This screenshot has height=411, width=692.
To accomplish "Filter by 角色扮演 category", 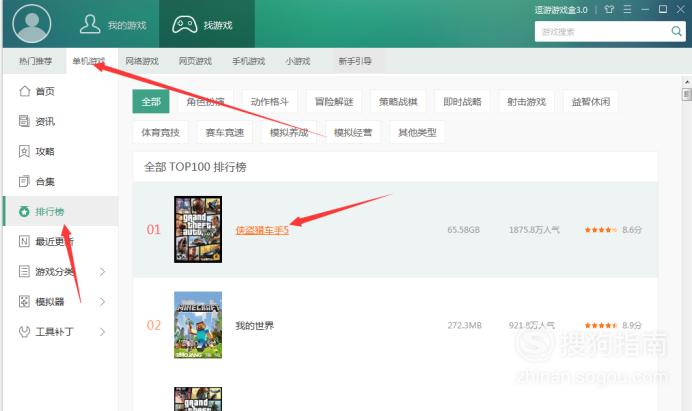I will [x=205, y=102].
